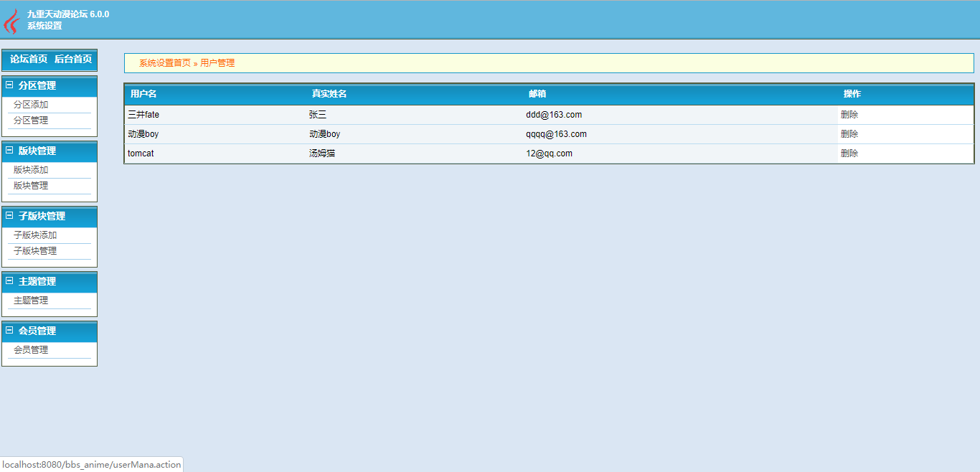Select 版块添加 in the sidebar

click(31, 170)
